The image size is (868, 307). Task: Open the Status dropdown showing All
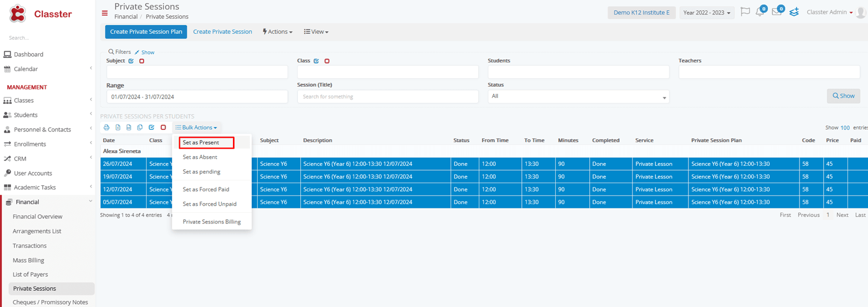(578, 96)
